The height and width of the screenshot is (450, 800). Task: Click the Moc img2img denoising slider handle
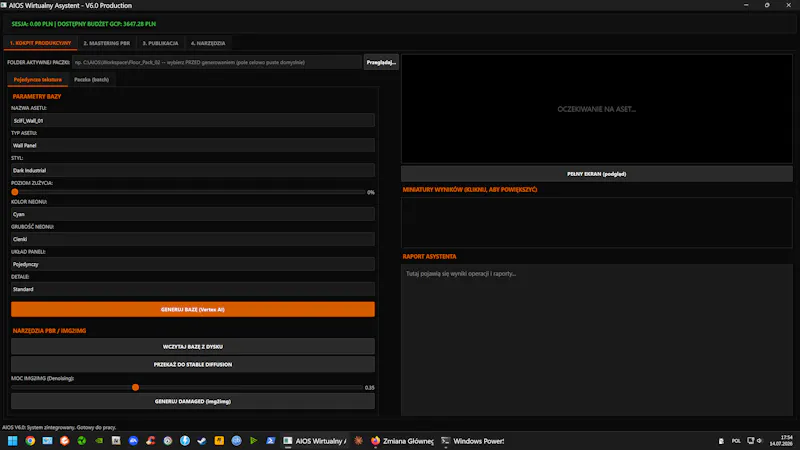coord(135,388)
